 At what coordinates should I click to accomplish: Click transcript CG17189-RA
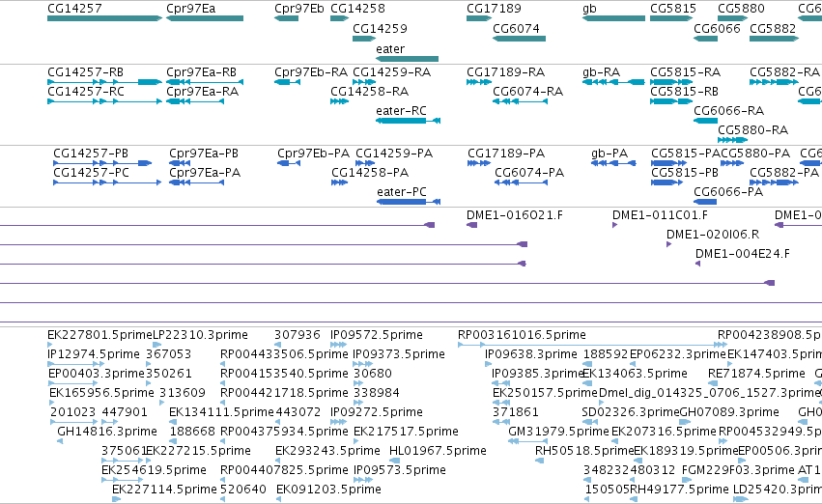coord(479,82)
